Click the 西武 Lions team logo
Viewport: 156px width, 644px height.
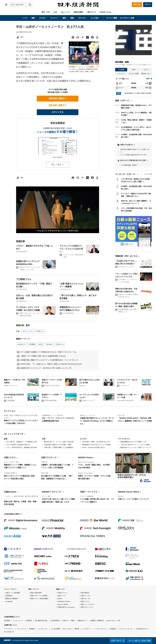pyautogui.click(x=150, y=88)
